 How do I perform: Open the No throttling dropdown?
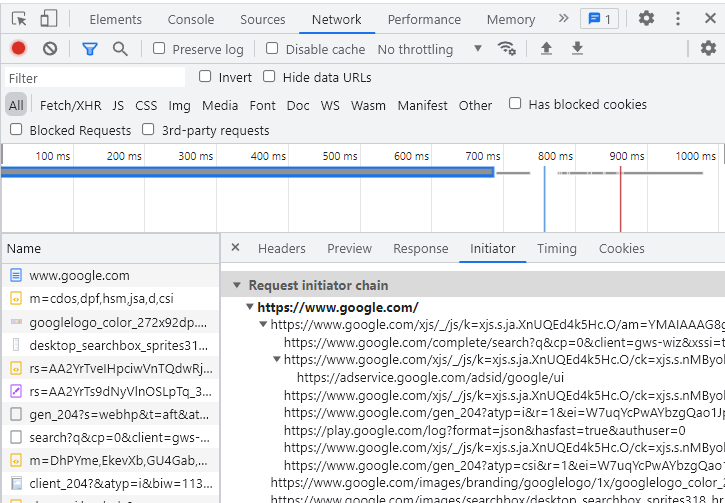tap(430, 49)
